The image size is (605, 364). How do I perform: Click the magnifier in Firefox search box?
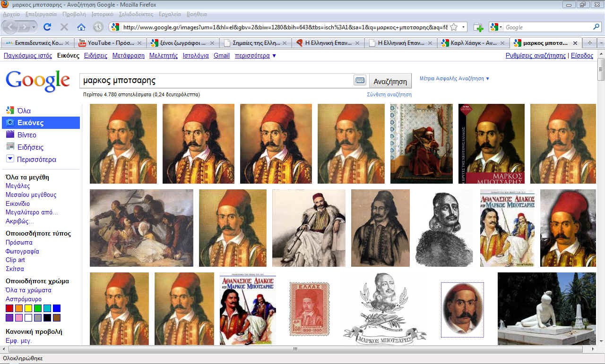pyautogui.click(x=596, y=27)
